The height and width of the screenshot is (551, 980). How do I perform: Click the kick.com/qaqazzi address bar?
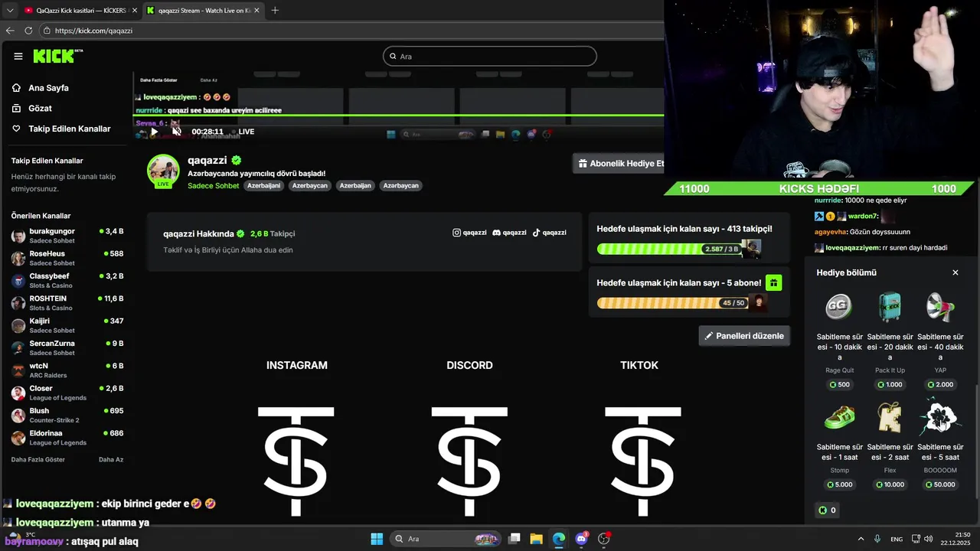click(x=352, y=31)
